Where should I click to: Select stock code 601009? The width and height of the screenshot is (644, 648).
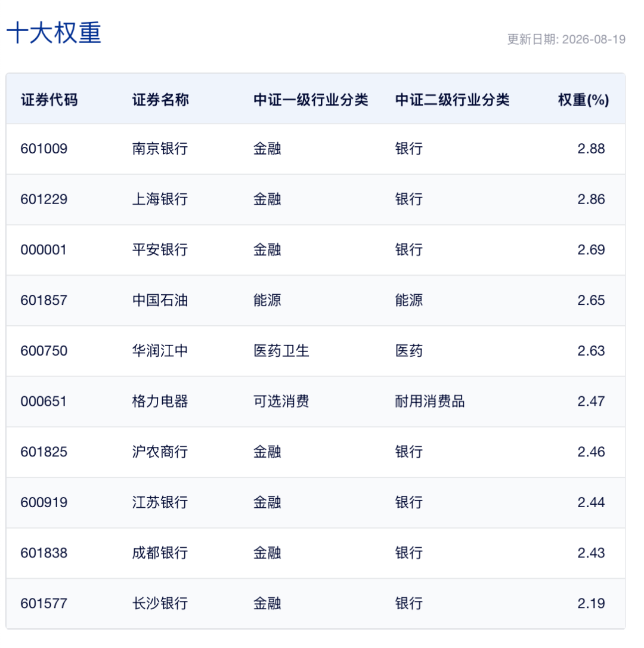tap(44, 149)
